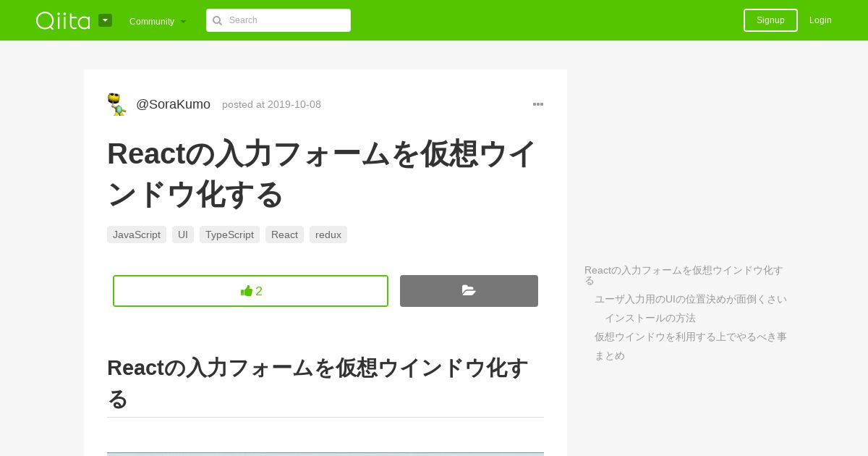Screen dimensions: 868x456
Task: Jump to Reactの入力フォームを仮想ウインドウ化する in table of contents
Action: (x=684, y=275)
